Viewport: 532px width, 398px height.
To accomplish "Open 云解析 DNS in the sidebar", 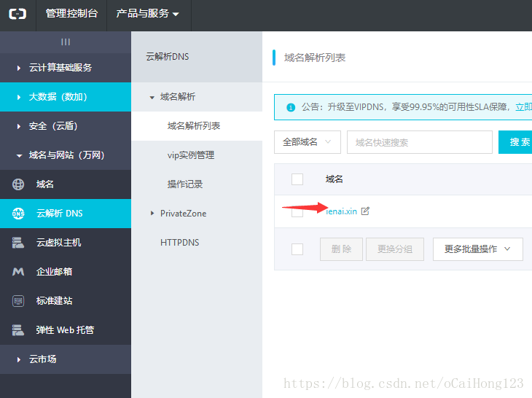I will tap(66, 214).
